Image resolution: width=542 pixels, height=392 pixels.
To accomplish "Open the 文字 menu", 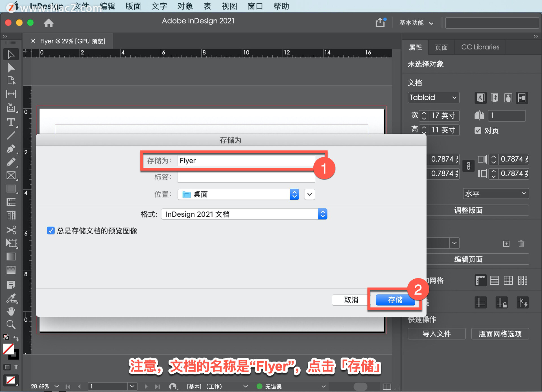I will click(159, 6).
